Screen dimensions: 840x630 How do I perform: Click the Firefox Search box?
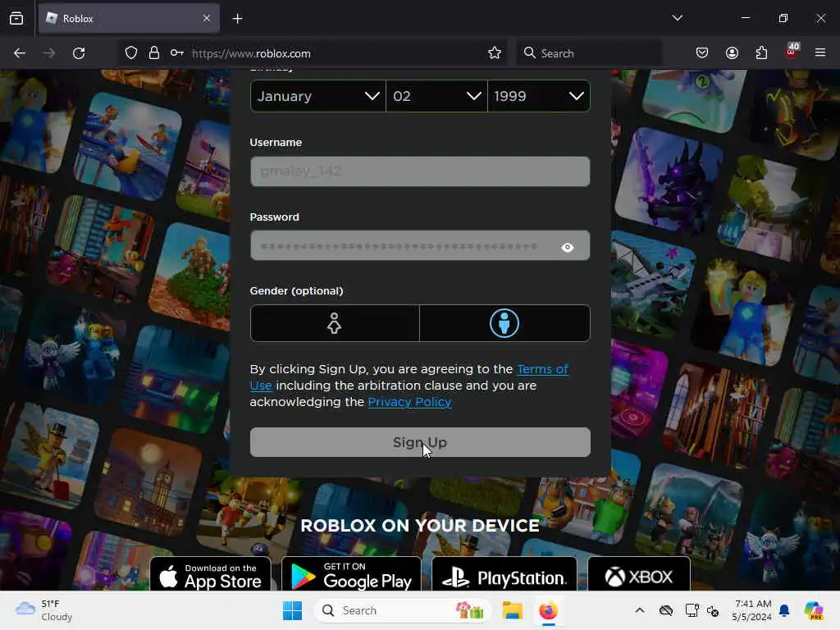pos(589,53)
